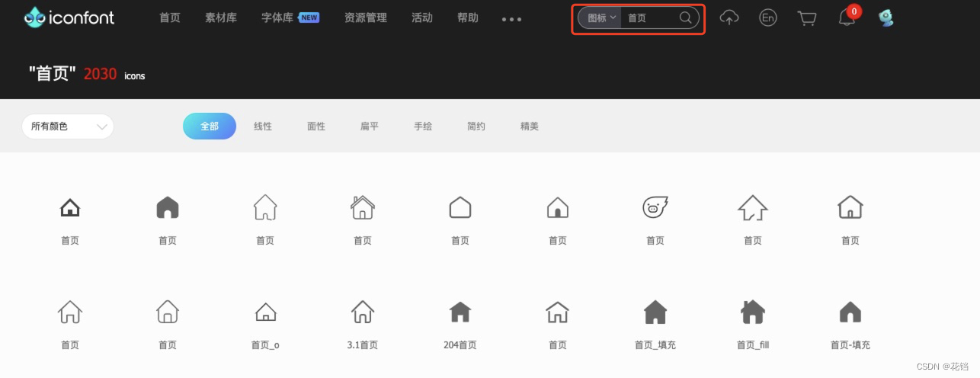Select the 精美 style tab
Screen dimensions: 980x378
[x=530, y=127]
